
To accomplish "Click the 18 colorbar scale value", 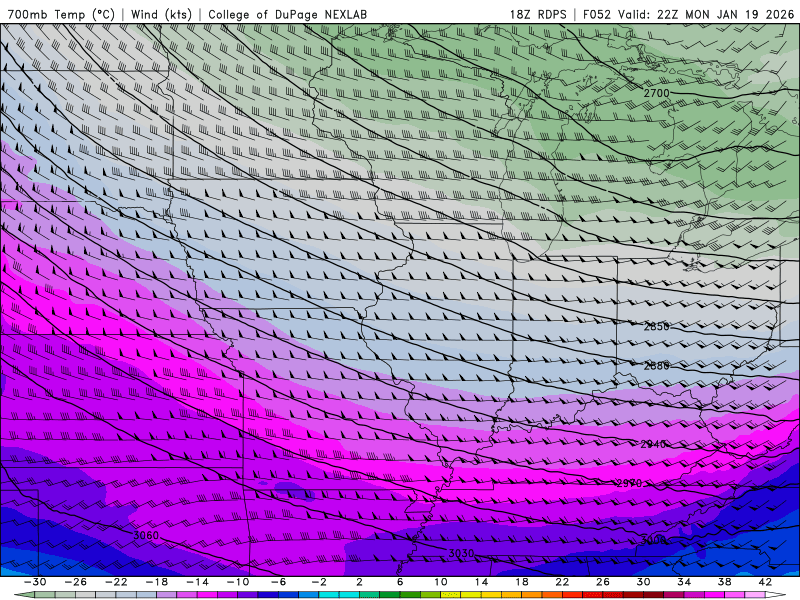I will coord(521,582).
